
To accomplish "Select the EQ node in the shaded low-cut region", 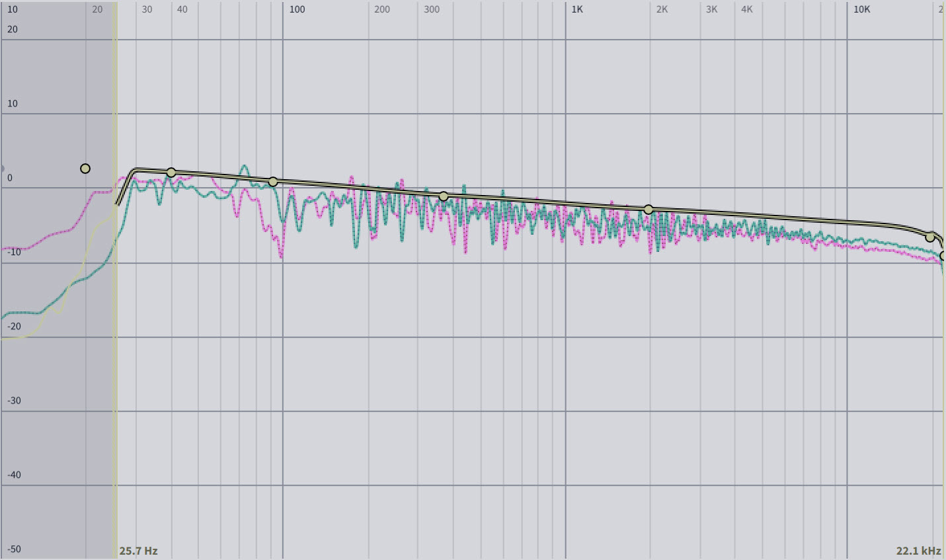I will coord(85,169).
